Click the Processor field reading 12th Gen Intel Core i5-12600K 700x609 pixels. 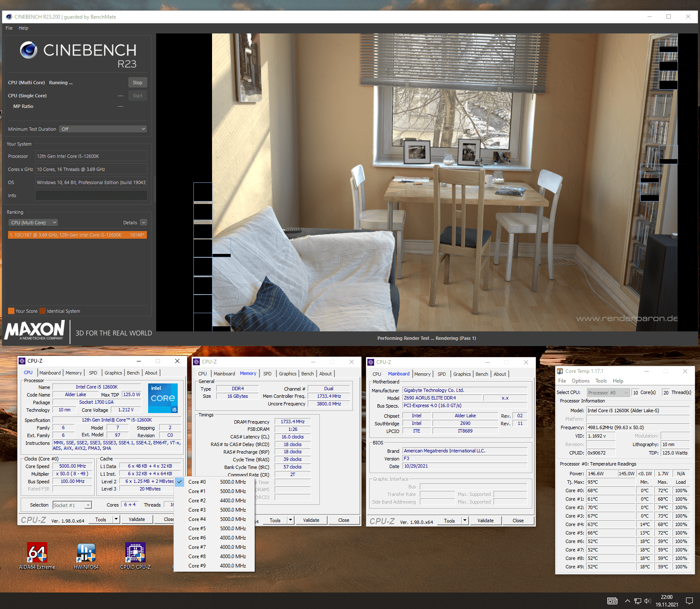coord(91,156)
